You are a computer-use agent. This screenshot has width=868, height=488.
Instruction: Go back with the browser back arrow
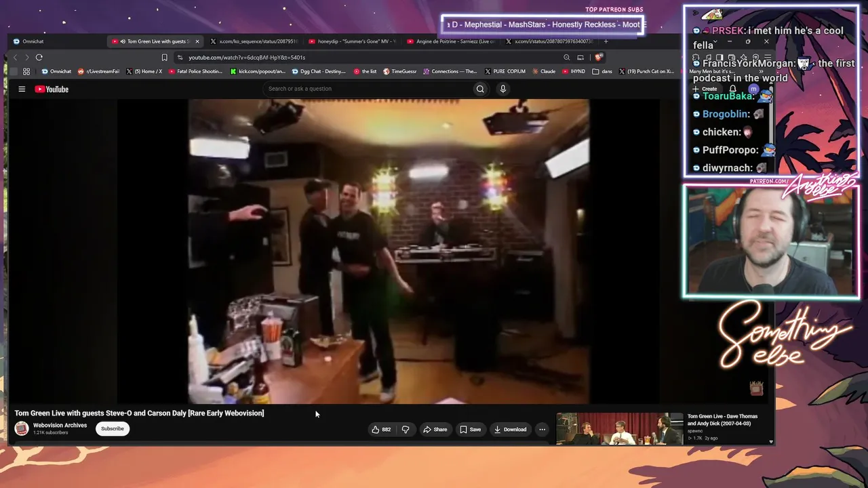(x=15, y=58)
